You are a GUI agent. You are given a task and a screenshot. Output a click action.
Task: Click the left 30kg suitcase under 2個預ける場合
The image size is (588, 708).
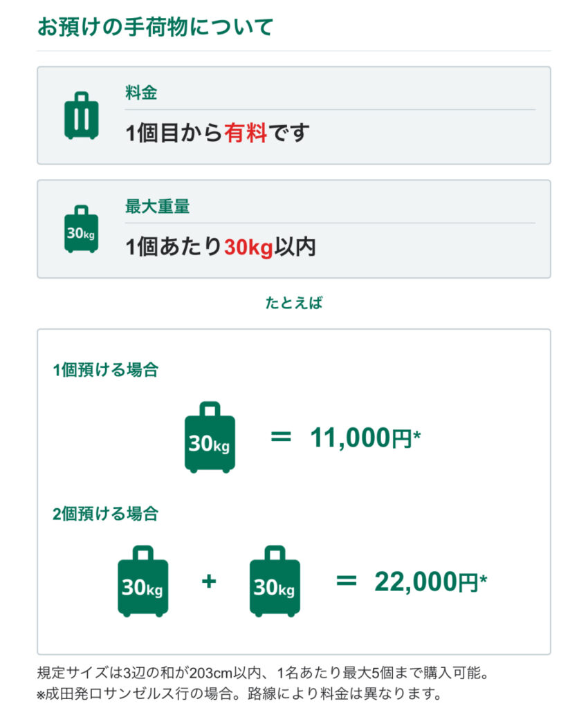pos(143,581)
